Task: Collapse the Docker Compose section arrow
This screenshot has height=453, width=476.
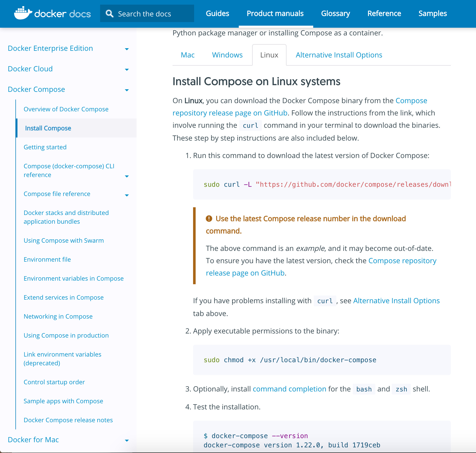Action: coord(127,90)
